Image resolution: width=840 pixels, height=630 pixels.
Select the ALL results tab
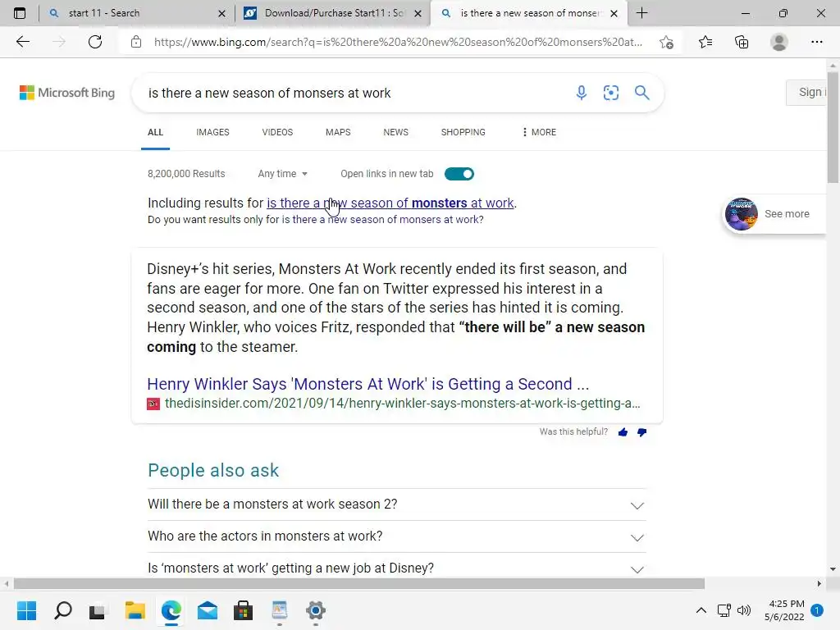coord(155,132)
